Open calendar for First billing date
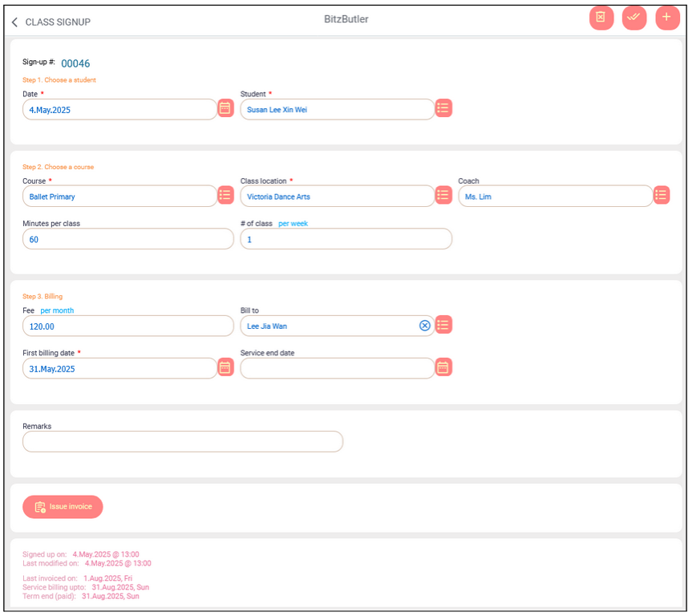Viewport: 692px width, 616px height. tap(225, 367)
